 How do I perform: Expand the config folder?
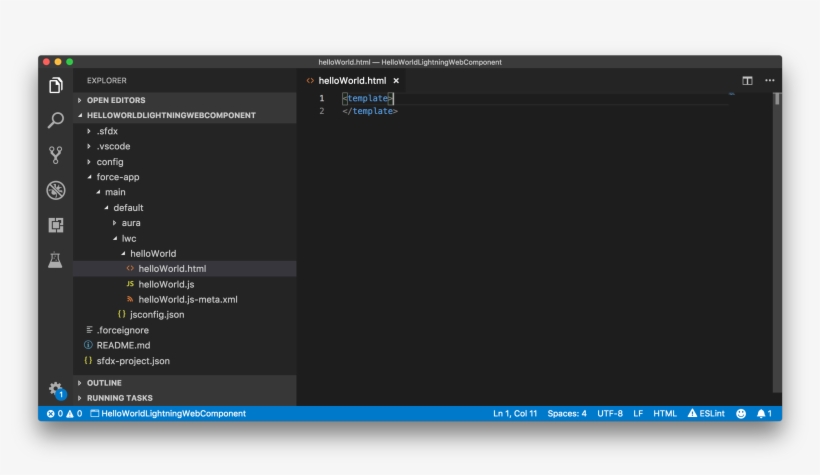coord(185,162)
